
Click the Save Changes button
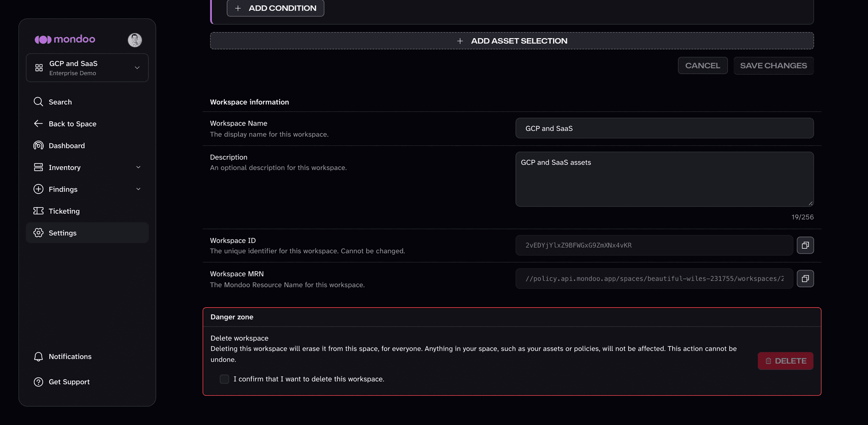773,66
